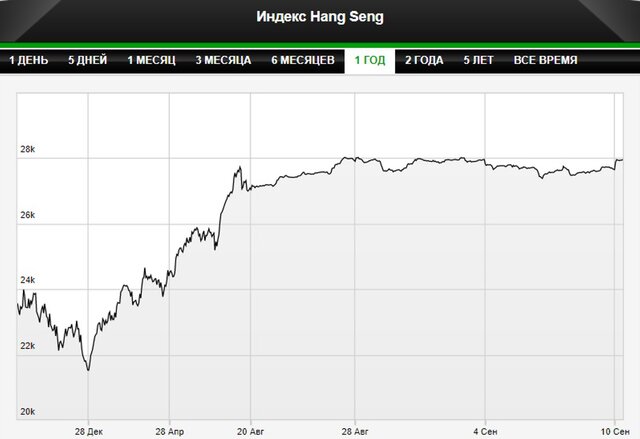Switch to the 2 ГОДА range

pos(424,60)
